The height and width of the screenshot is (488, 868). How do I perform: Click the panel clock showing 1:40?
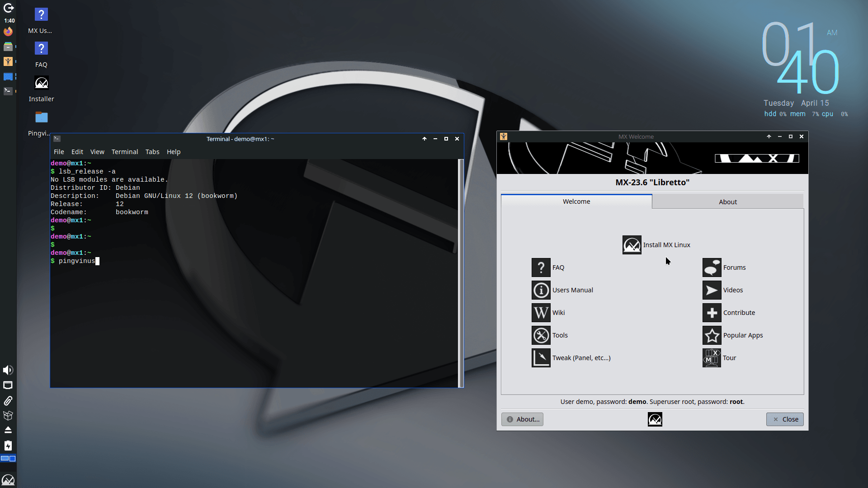point(9,20)
